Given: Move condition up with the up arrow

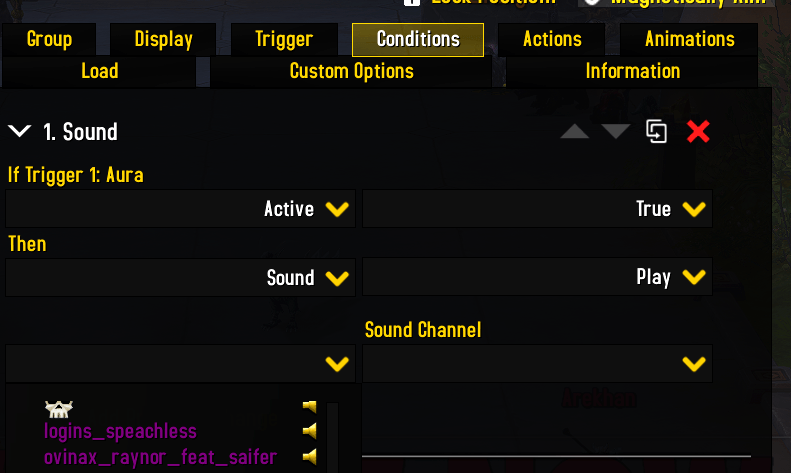Looking at the screenshot, I should tap(575, 132).
